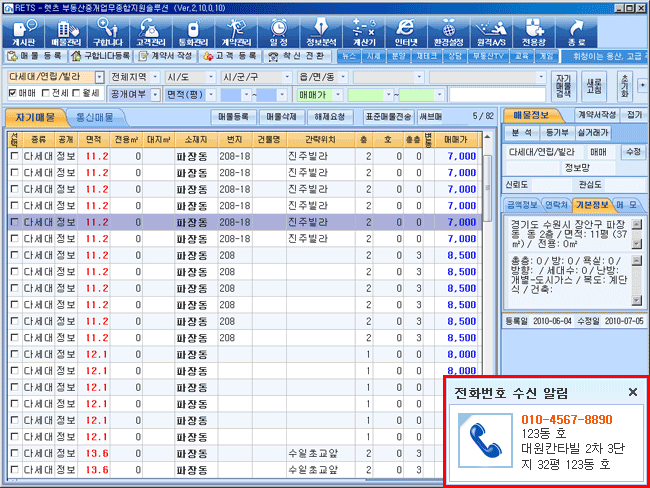
Task: Click 매물 등록 in the sub-toolbar
Action: click(34, 56)
